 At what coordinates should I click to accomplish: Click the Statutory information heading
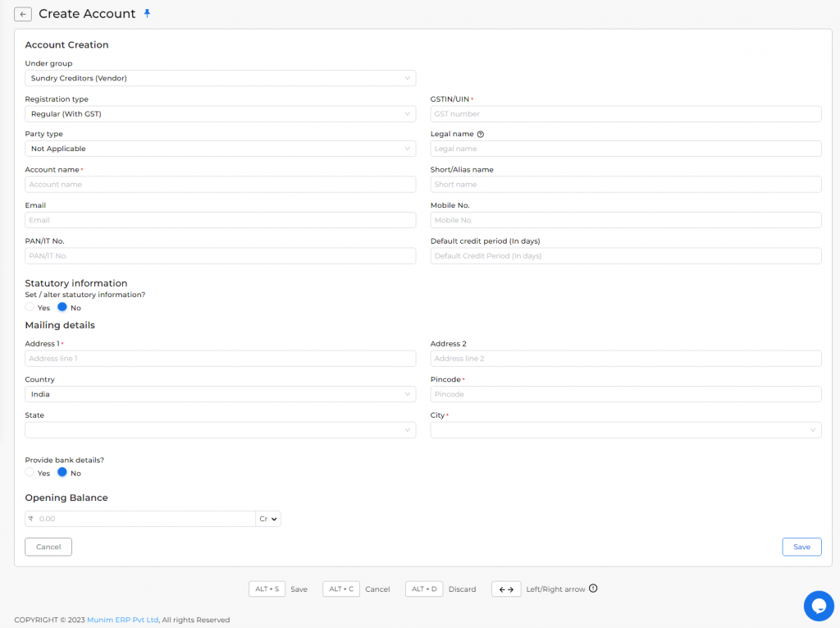(x=76, y=283)
